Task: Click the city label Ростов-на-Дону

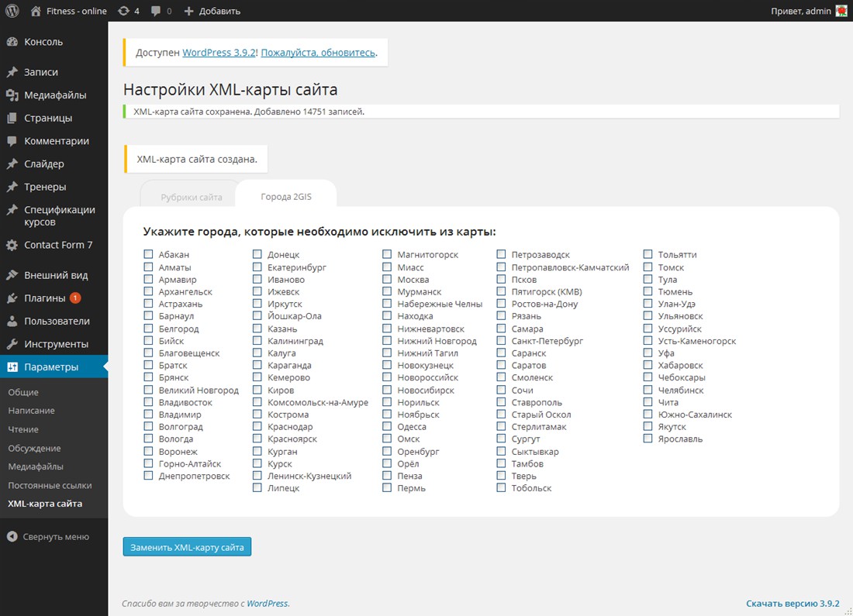Action: [544, 304]
